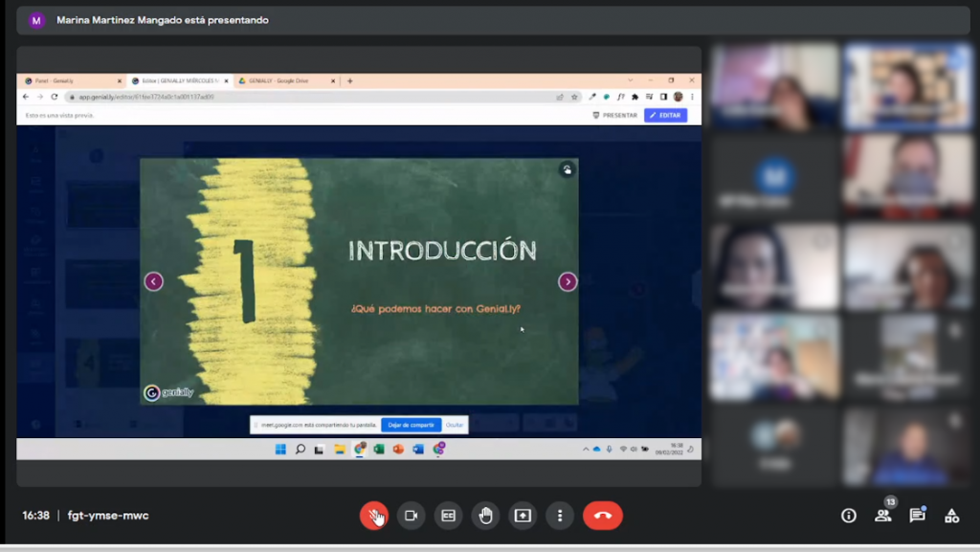Viewport: 980px width, 552px height.
Task: Click the presenter M avatar at top
Action: (36, 21)
